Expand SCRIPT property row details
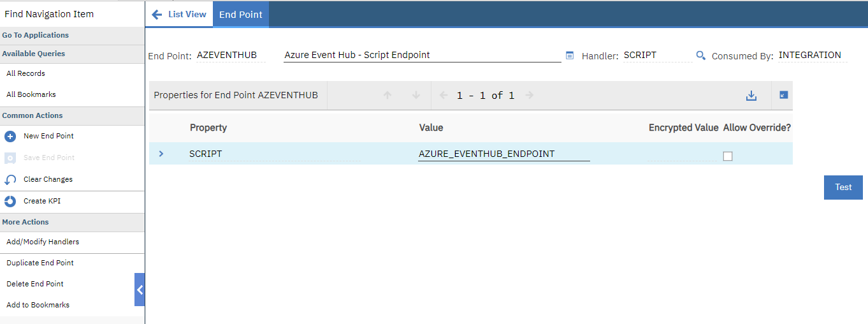Screen dimensions: 868x324 (161, 154)
